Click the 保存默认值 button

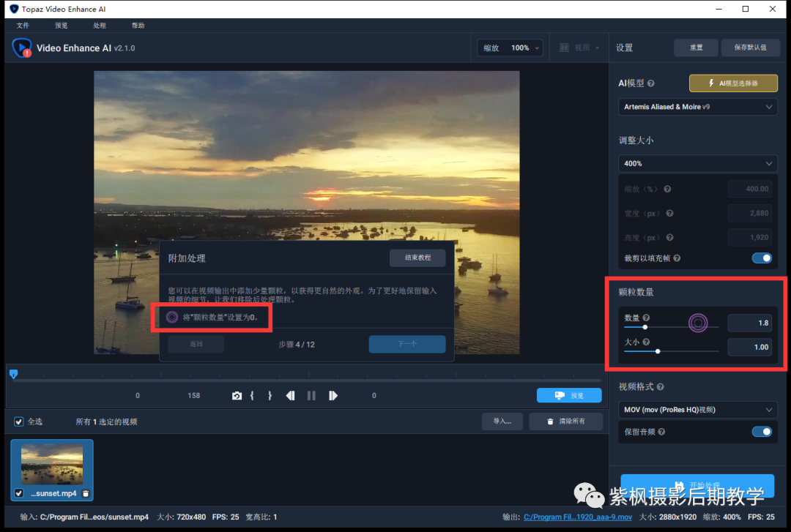(x=750, y=48)
